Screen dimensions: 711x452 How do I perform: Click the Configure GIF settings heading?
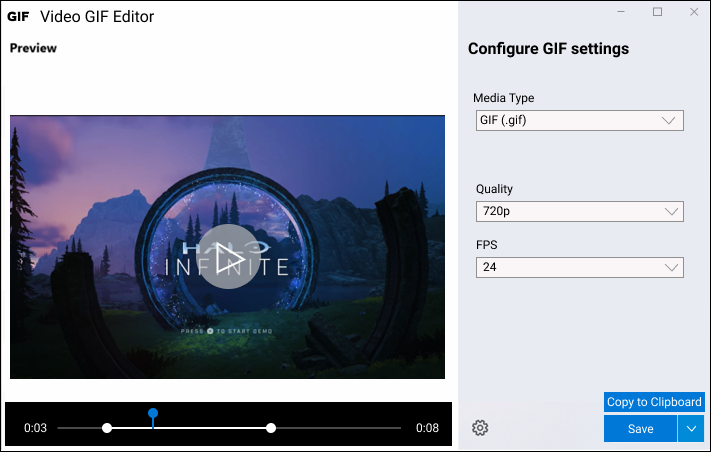pos(548,49)
